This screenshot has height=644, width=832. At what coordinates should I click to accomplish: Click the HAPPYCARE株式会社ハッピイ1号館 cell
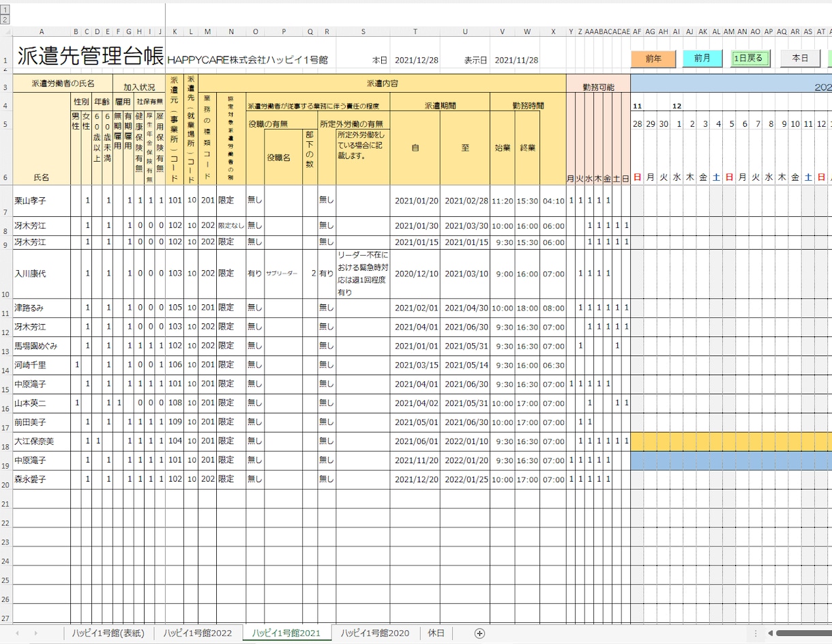point(248,60)
